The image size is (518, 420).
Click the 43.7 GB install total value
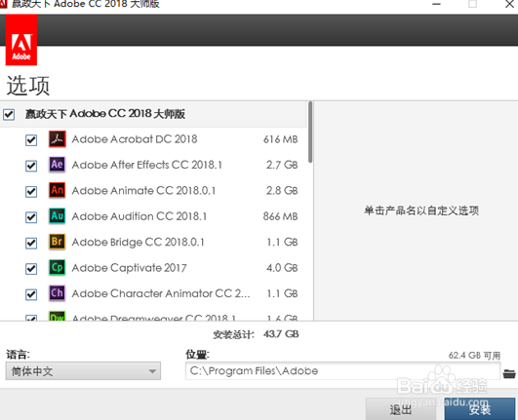281,334
